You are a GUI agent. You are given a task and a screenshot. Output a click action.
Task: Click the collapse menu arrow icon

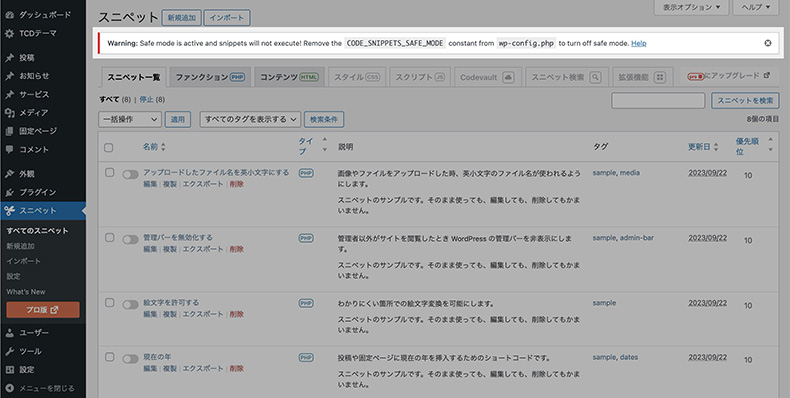pos(10,388)
